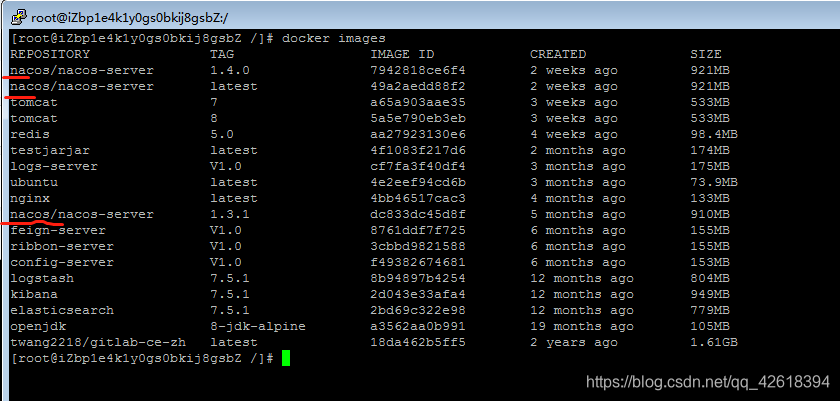Click image ID 49a2aedd88f2
Viewport: 840px width, 401px height.
[x=418, y=86]
